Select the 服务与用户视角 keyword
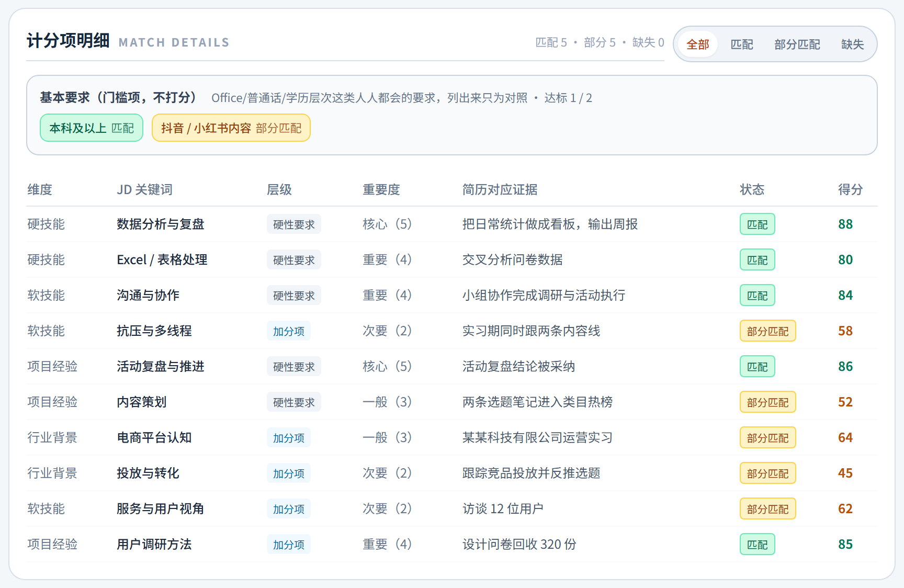 coord(161,508)
